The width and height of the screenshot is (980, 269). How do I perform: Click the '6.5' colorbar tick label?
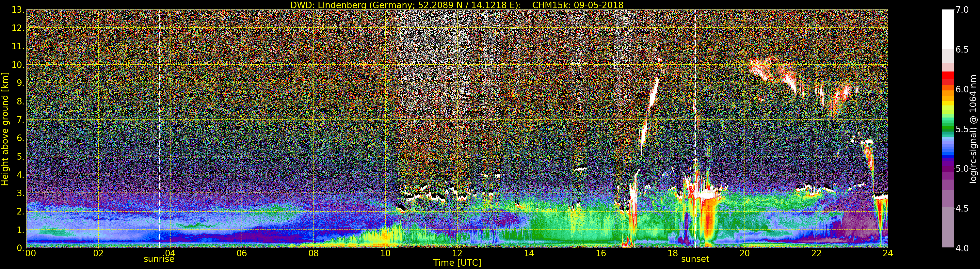click(x=962, y=50)
